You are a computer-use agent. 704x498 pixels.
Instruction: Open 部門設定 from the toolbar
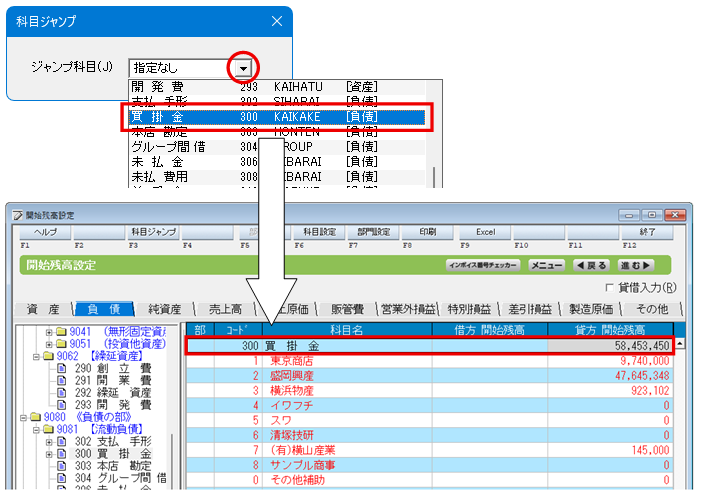(x=372, y=231)
